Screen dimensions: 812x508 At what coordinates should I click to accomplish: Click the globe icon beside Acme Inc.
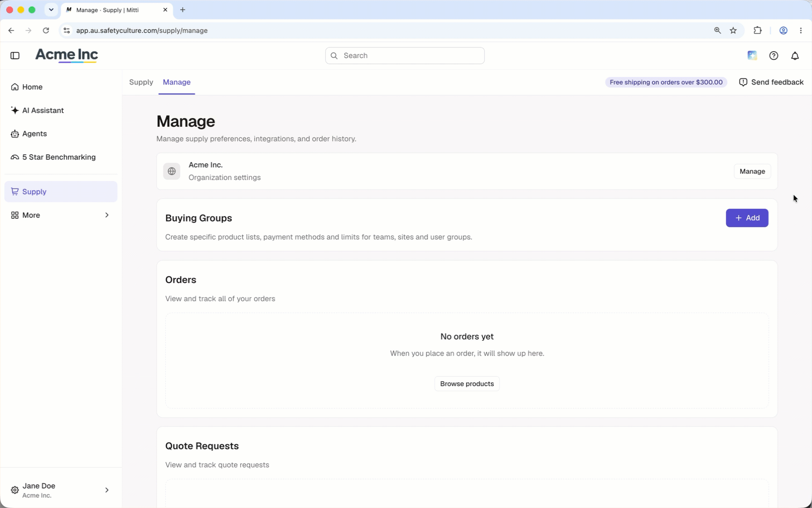coord(172,171)
